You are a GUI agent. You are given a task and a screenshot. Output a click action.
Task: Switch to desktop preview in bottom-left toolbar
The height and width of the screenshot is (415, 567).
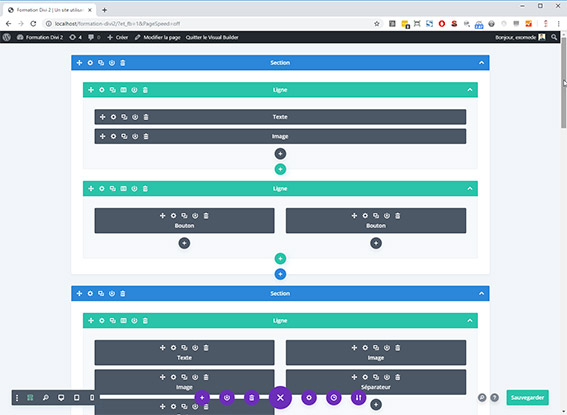(x=61, y=397)
